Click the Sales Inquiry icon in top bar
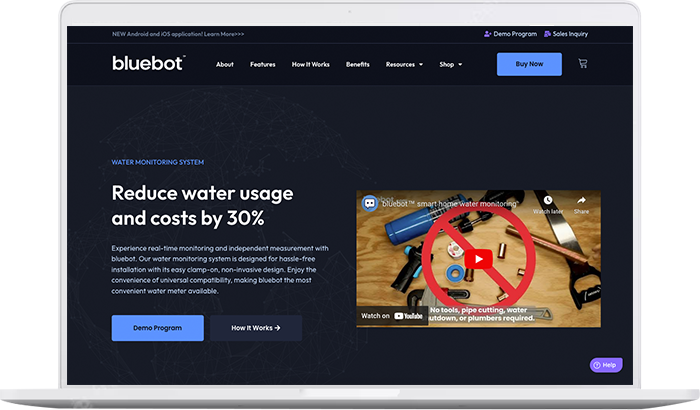 pos(547,34)
